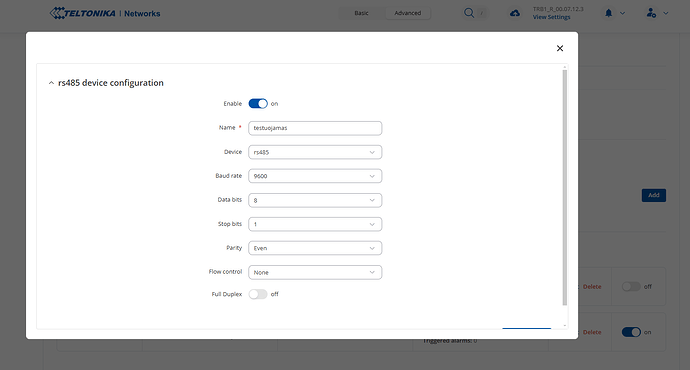This screenshot has width=690, height=370.
Task: Click the cloud firmware update icon
Action: click(515, 13)
